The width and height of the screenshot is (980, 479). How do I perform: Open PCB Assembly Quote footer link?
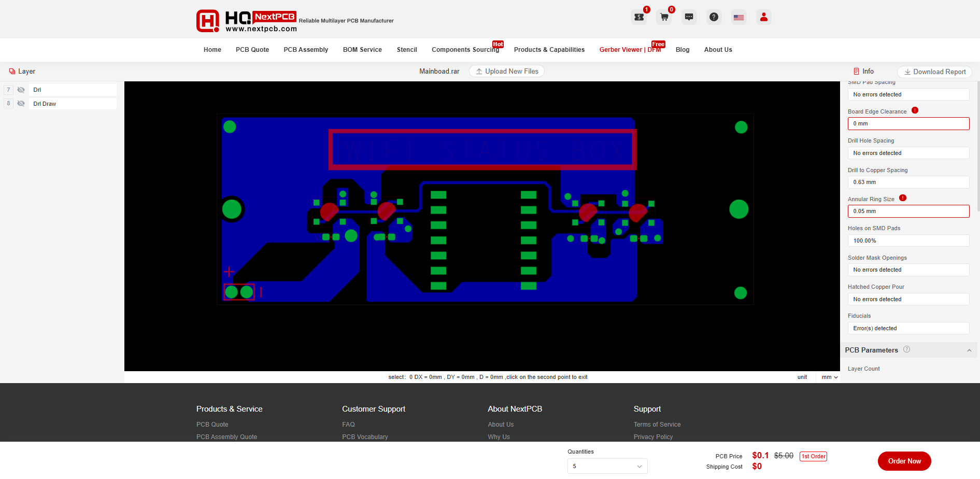click(226, 437)
